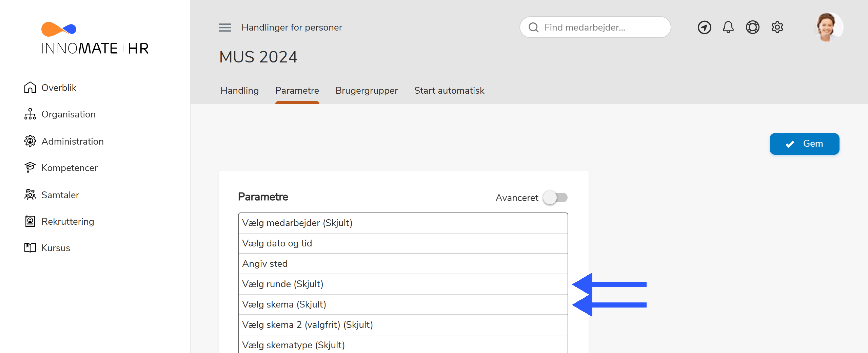Click the Administration gear icon
The height and width of the screenshot is (353, 868).
(x=30, y=141)
